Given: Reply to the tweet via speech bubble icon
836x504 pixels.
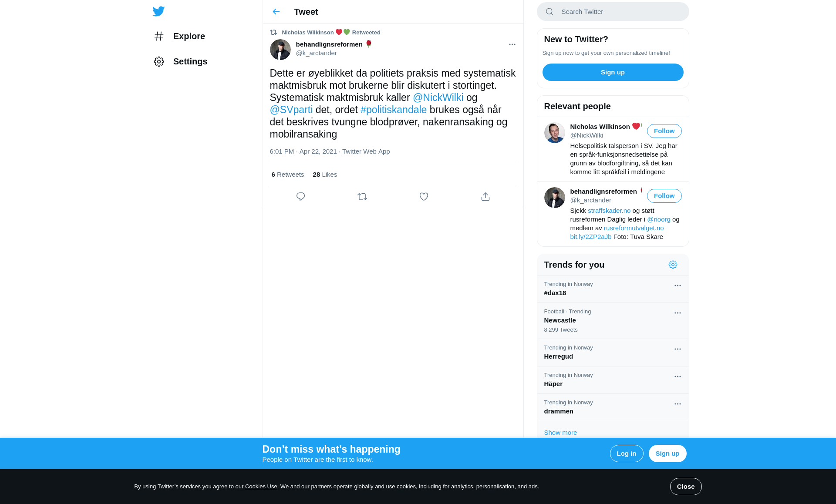Looking at the screenshot, I should [x=300, y=197].
